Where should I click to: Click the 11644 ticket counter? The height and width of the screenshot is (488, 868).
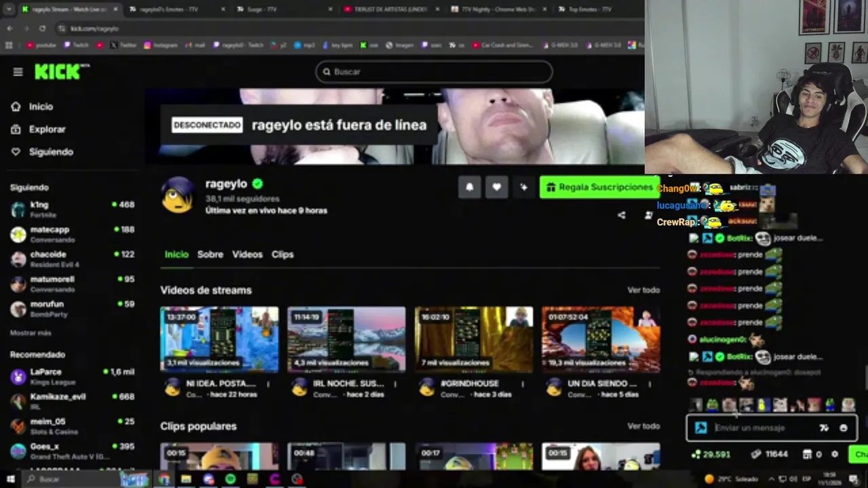(769, 455)
